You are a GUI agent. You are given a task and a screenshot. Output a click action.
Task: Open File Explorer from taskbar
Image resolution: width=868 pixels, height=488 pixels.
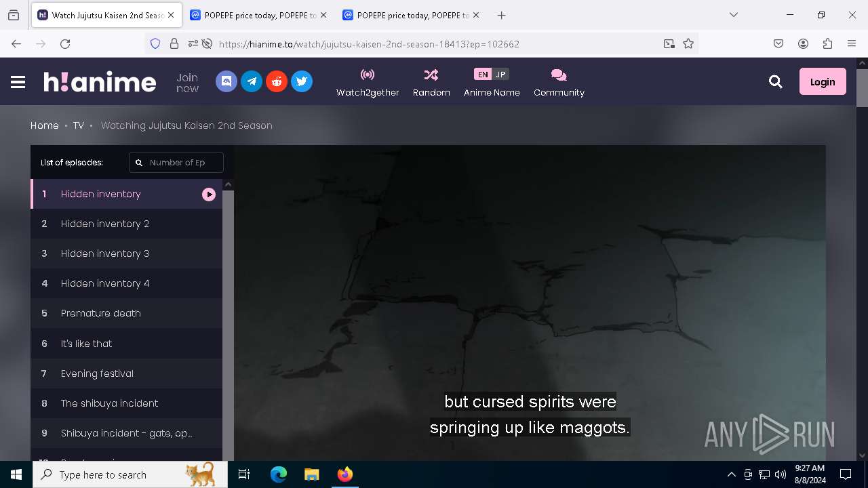[x=311, y=474]
